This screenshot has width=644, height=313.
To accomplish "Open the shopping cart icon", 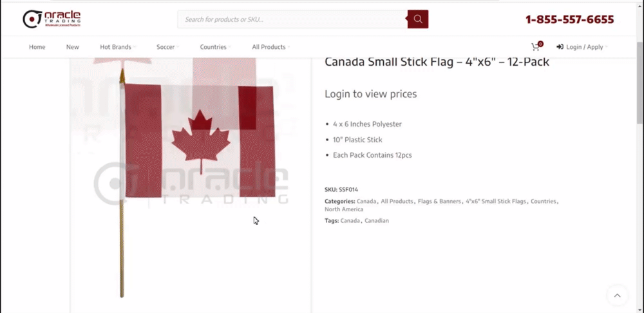I will pyautogui.click(x=535, y=47).
